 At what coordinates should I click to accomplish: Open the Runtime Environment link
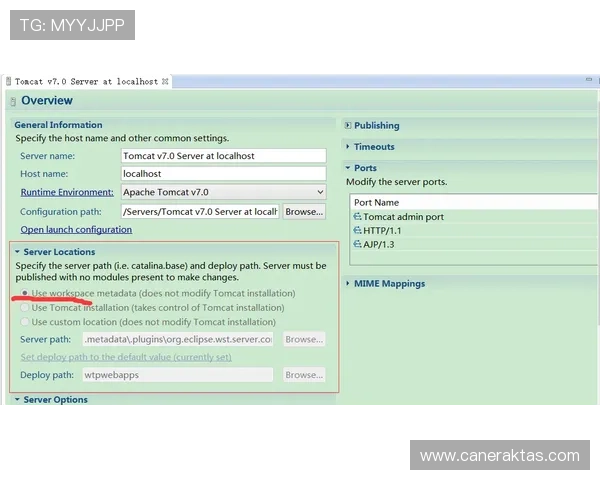tap(67, 192)
